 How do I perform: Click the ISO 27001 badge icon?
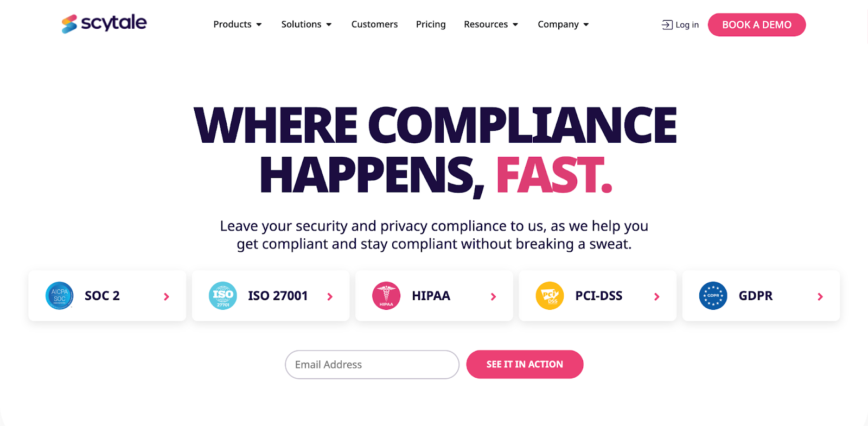(223, 296)
